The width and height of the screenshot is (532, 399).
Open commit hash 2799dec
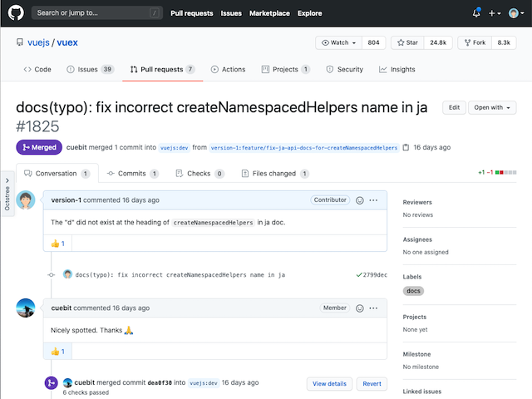[375, 275]
